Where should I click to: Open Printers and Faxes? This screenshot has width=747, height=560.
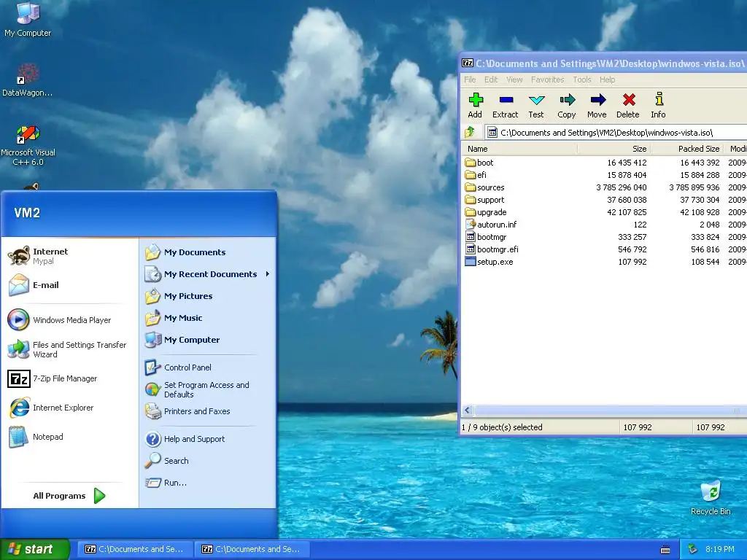(207, 411)
